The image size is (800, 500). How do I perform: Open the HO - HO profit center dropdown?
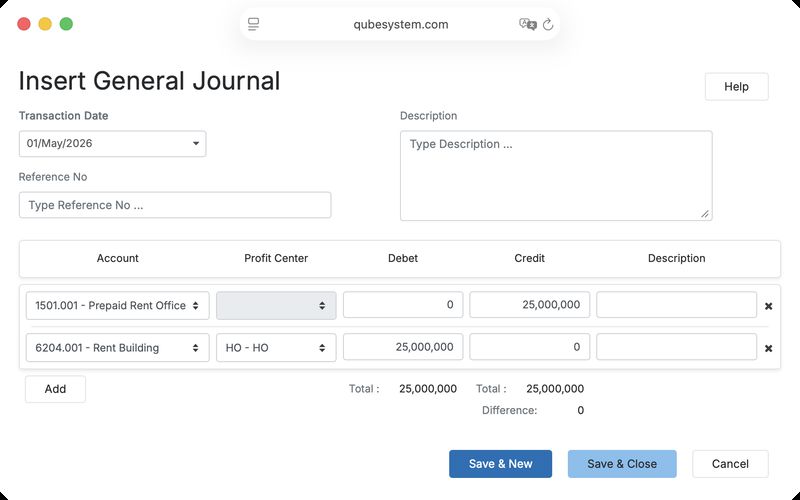coord(276,347)
